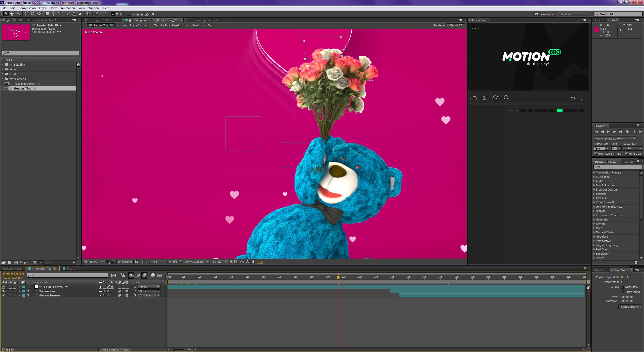Open the Composition menu

point(27,8)
